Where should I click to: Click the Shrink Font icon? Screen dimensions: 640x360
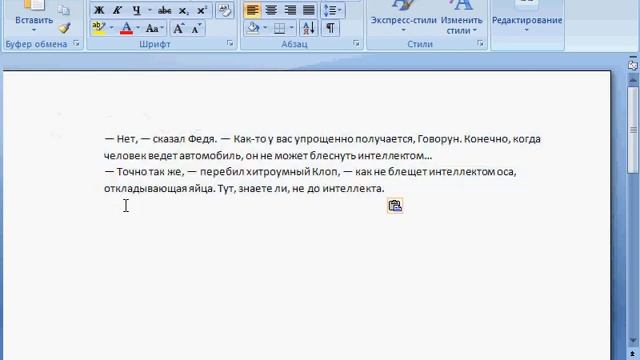pyautogui.click(x=197, y=28)
